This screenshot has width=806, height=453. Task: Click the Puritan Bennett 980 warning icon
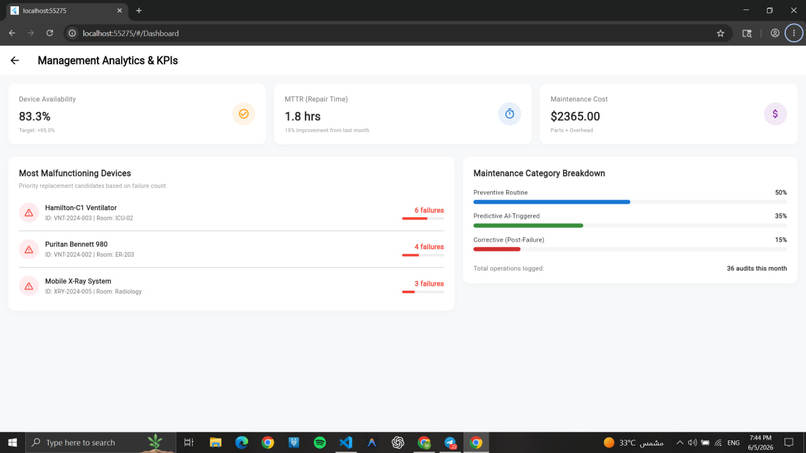(29, 249)
